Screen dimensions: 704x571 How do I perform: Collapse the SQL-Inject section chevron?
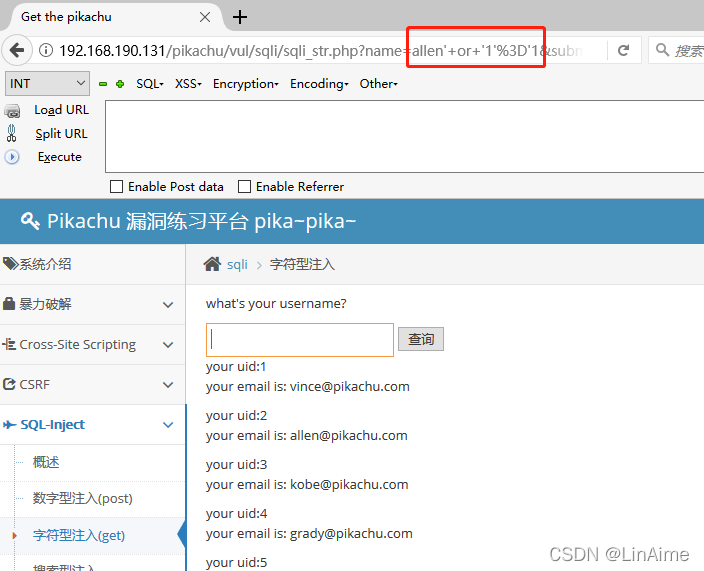point(168,425)
